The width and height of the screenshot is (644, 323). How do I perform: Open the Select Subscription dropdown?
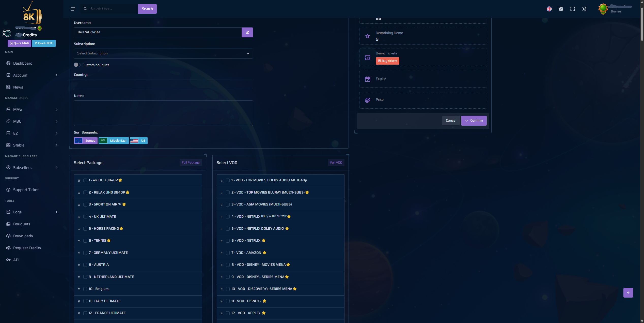coord(163,53)
